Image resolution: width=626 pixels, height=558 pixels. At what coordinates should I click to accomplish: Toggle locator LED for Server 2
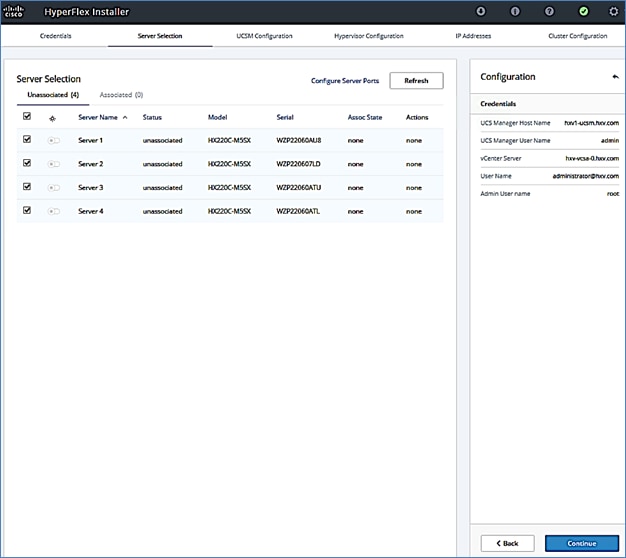[x=53, y=164]
